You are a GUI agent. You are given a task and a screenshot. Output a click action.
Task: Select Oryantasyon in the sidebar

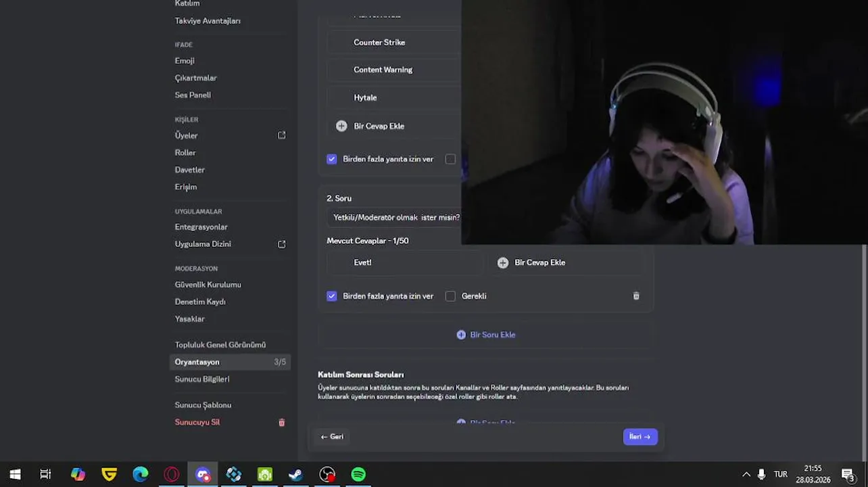pyautogui.click(x=230, y=362)
